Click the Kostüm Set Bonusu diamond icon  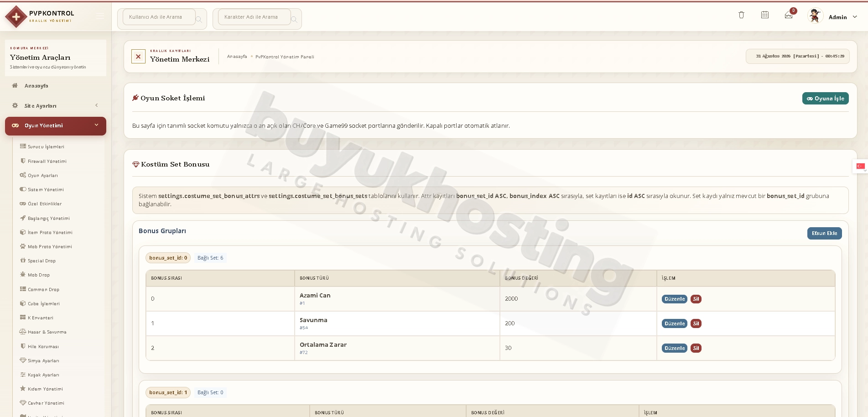tap(135, 164)
